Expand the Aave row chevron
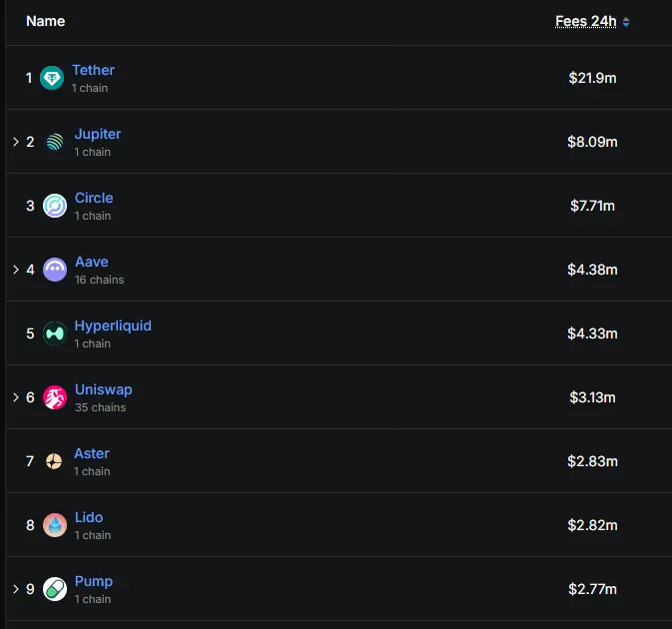The height and width of the screenshot is (629, 672). coord(16,270)
